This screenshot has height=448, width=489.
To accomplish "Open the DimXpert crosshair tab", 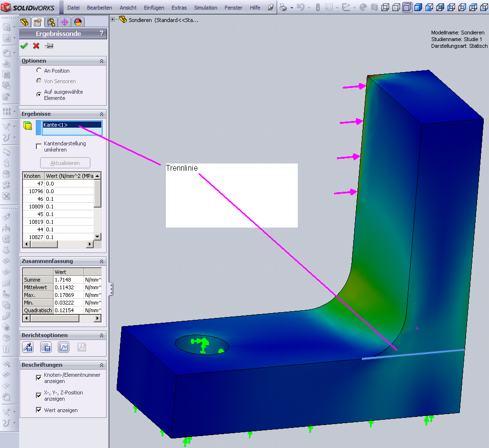I will tap(65, 22).
